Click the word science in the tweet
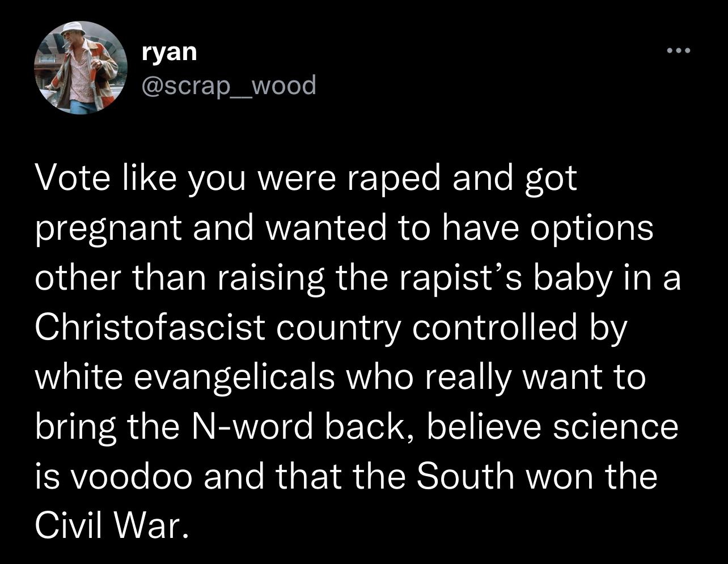The height and width of the screenshot is (564, 728). (616, 426)
